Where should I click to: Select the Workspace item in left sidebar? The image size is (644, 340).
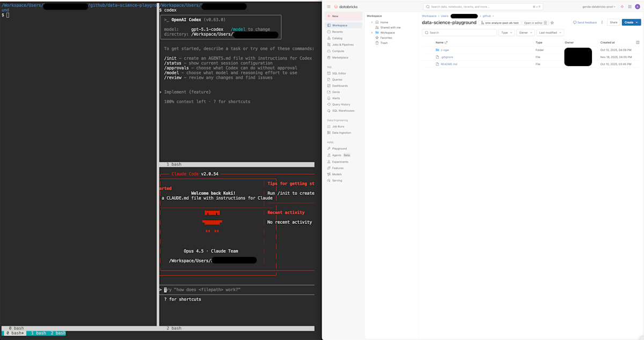click(343, 25)
